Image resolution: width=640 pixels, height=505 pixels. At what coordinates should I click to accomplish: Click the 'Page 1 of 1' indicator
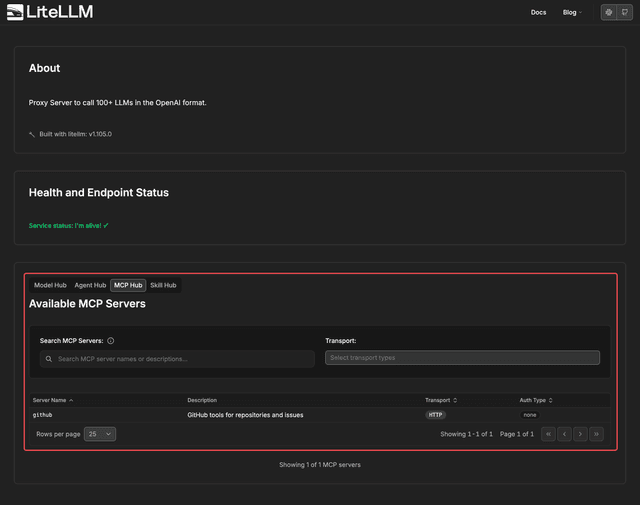(517, 434)
